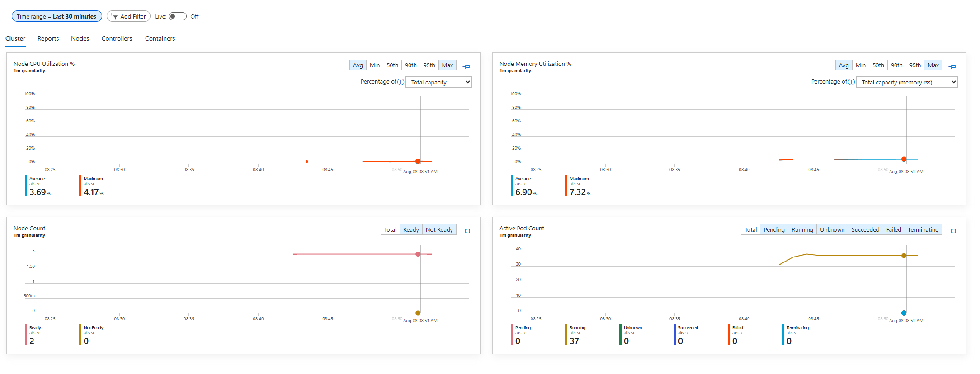This screenshot has width=980, height=374.
Task: Switch to the Nodes tab
Action: tap(80, 39)
